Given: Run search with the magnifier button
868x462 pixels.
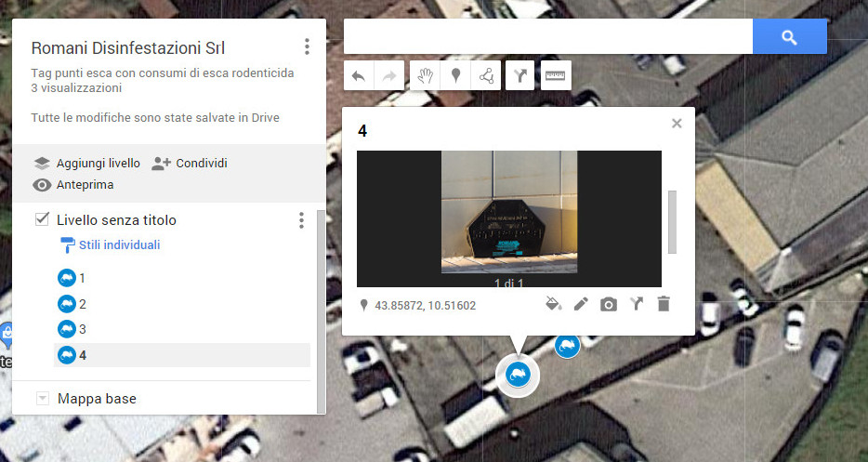Looking at the screenshot, I should pos(789,36).
